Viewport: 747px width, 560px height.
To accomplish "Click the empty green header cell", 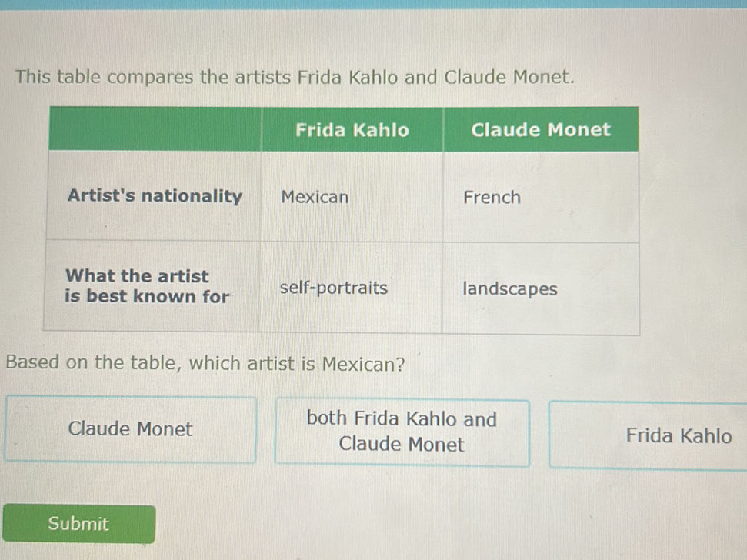I will tap(154, 129).
